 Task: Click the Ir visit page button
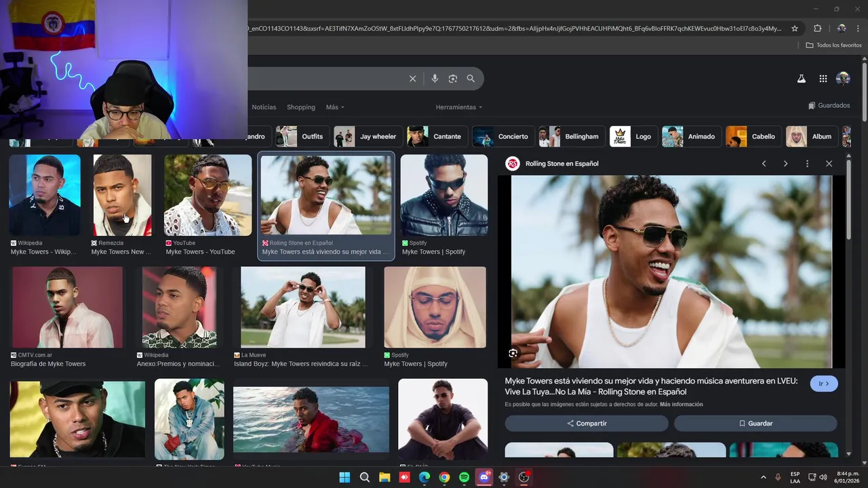click(824, 384)
